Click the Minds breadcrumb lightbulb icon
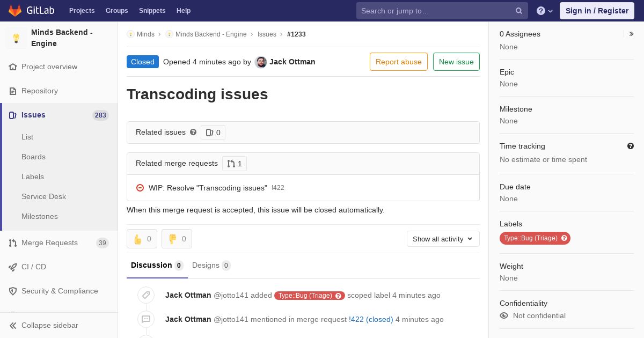This screenshot has width=644, height=338. (x=130, y=34)
